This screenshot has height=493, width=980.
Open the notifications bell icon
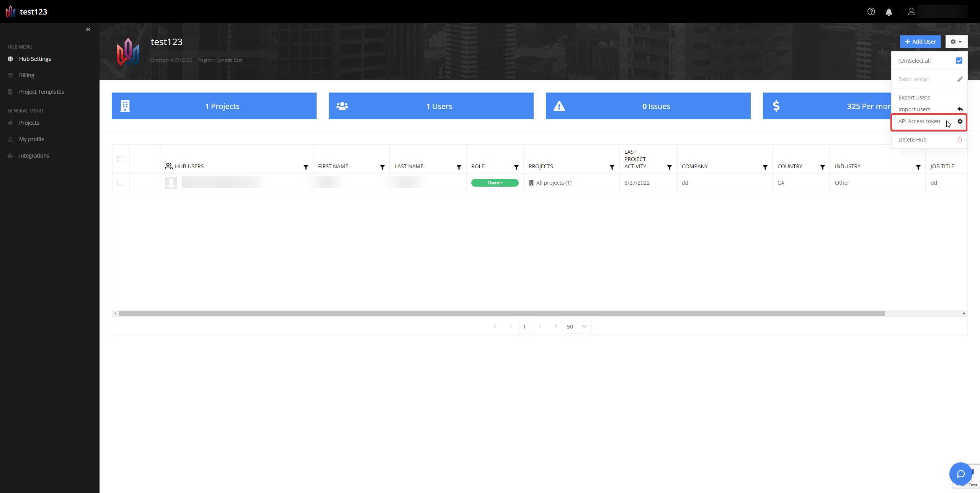pos(889,12)
